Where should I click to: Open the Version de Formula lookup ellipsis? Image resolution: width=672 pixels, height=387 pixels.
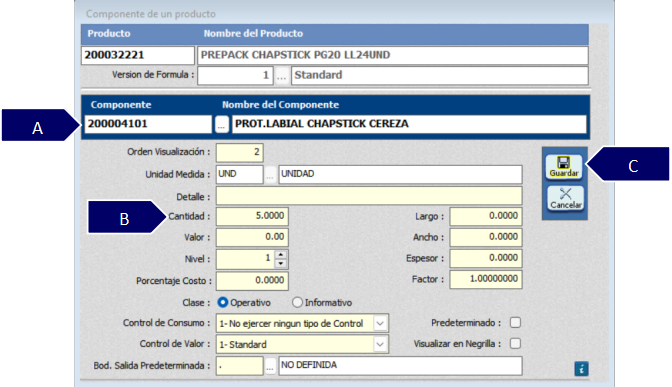pyautogui.click(x=282, y=76)
